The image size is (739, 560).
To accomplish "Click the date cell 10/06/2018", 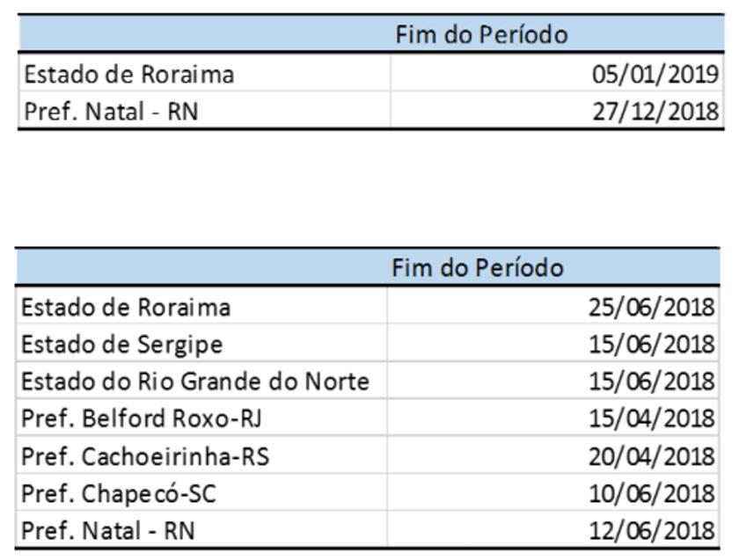I will 652,494.
